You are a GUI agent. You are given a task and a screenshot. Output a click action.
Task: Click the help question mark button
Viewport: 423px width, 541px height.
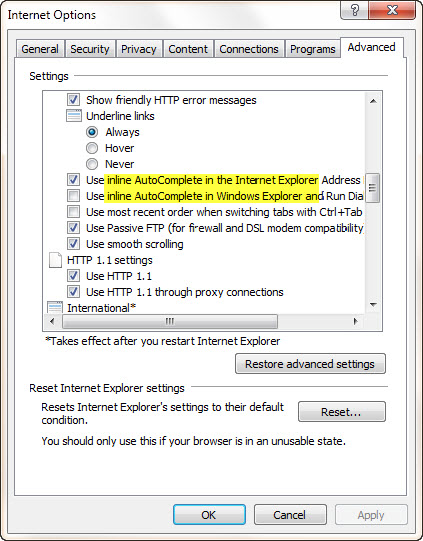(x=354, y=11)
